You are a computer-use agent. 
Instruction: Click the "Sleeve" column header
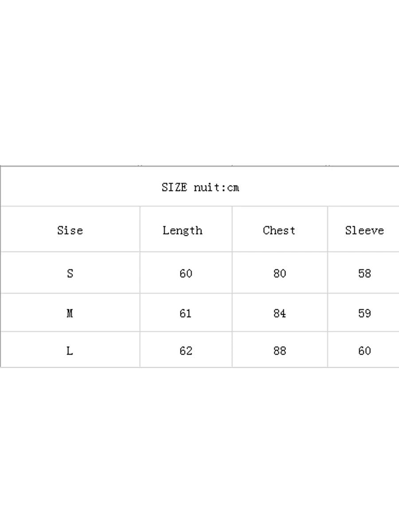364,230
